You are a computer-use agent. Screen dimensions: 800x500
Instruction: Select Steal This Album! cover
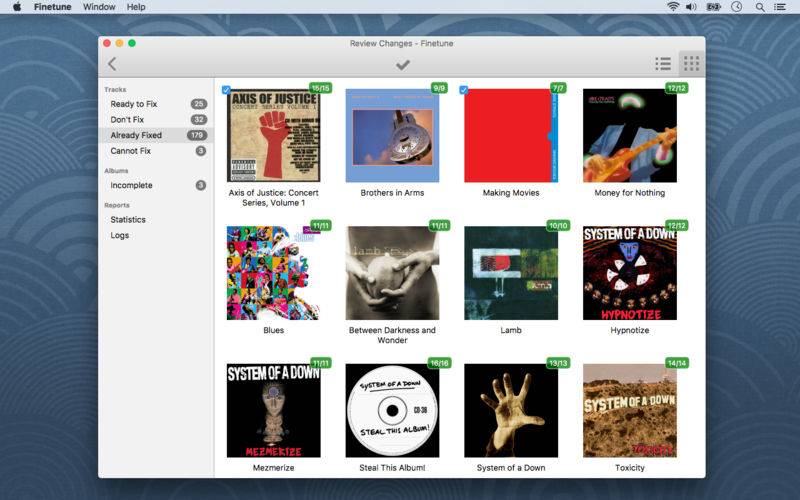click(x=392, y=410)
